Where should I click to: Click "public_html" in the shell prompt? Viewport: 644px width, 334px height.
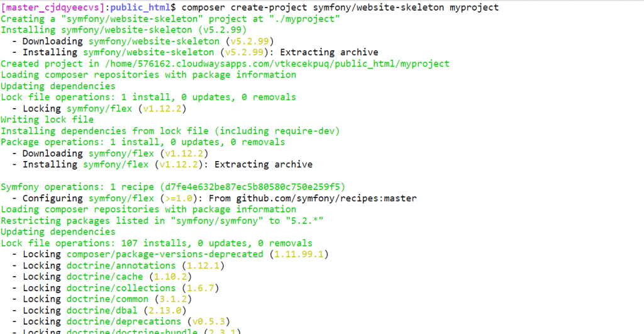tap(140, 8)
